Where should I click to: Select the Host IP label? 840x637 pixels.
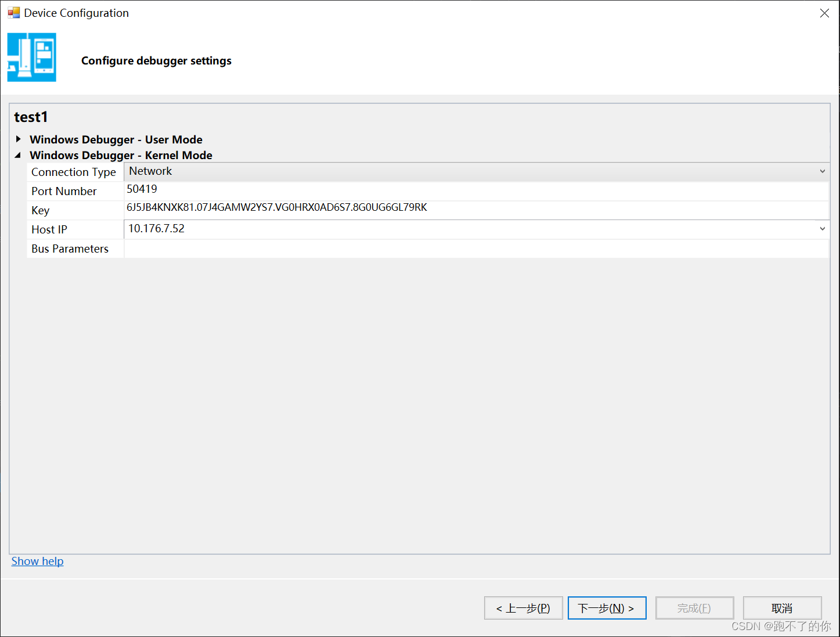(49, 229)
